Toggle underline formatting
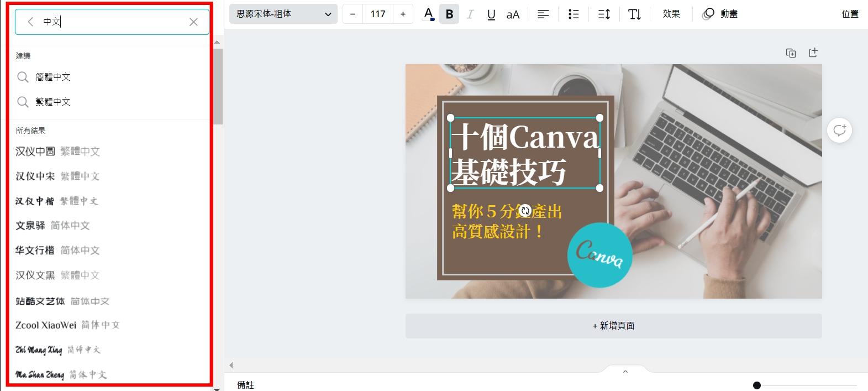The image size is (868, 391). pos(491,14)
